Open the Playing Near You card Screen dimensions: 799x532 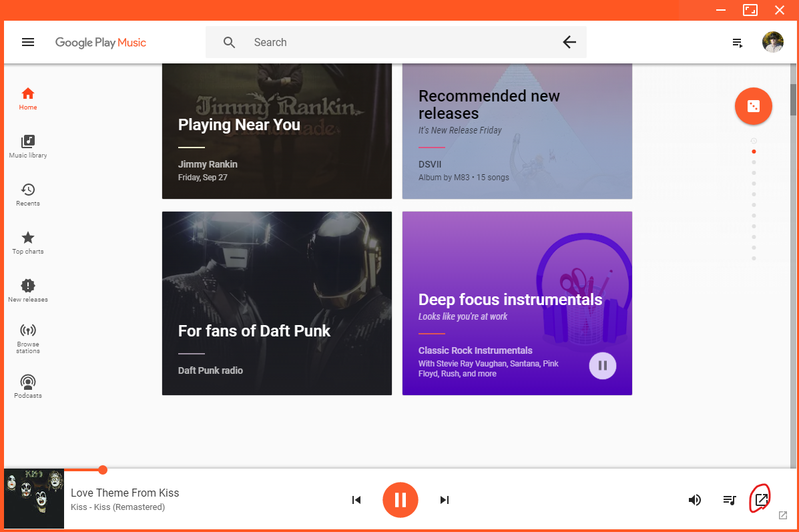point(277,131)
